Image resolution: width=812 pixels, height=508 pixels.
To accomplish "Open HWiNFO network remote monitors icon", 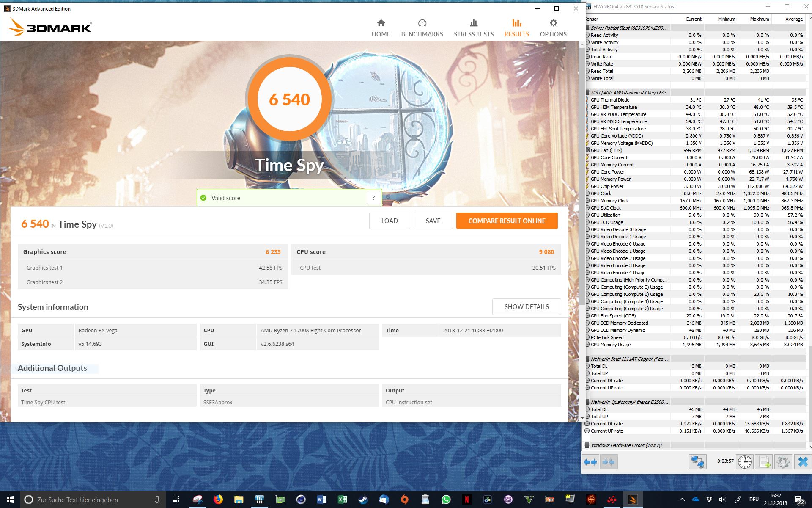I will (697, 462).
